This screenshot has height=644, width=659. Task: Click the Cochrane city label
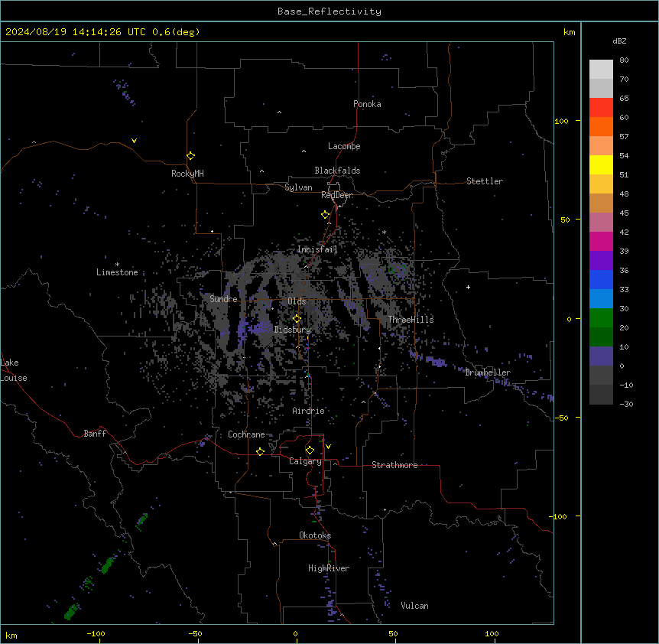pos(246,434)
